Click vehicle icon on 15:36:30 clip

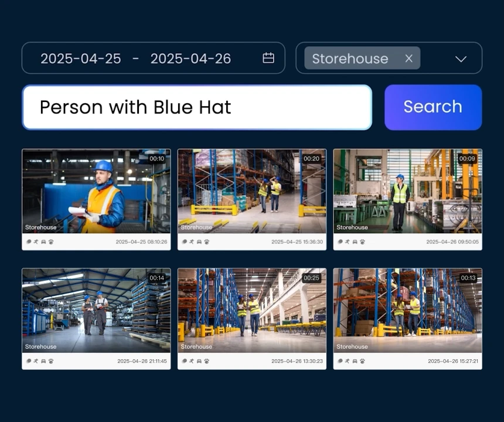pos(199,241)
